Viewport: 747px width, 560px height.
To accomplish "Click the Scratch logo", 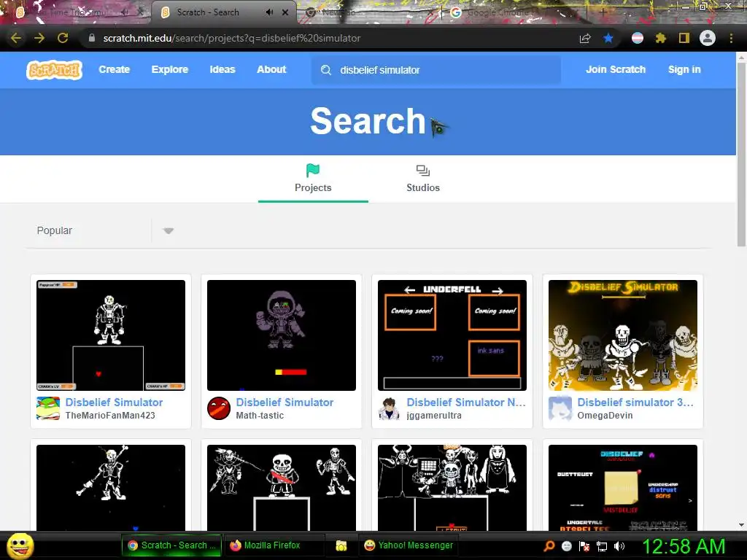I will [54, 70].
